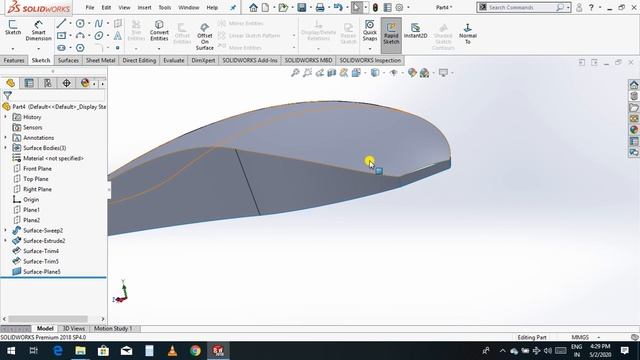Create a new document icon
This screenshot has height=360, width=640.
pos(265,7)
